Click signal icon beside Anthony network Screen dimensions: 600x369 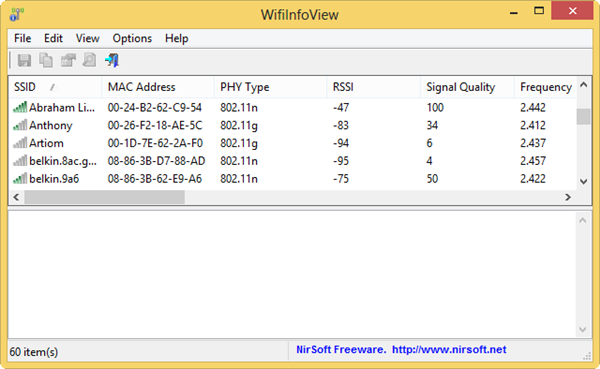[x=20, y=125]
